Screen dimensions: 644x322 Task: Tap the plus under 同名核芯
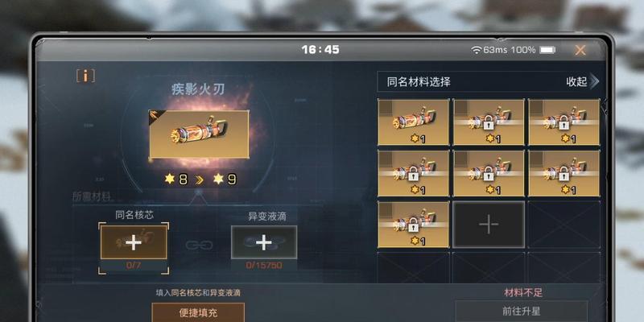134,242
